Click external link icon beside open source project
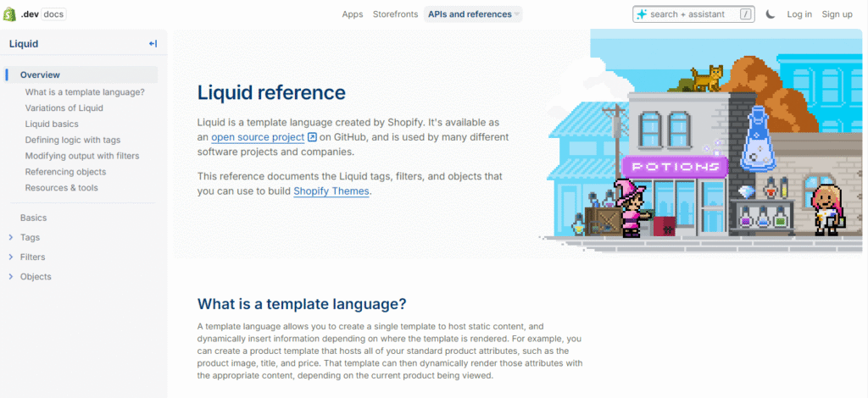This screenshot has width=868, height=398. pos(312,137)
